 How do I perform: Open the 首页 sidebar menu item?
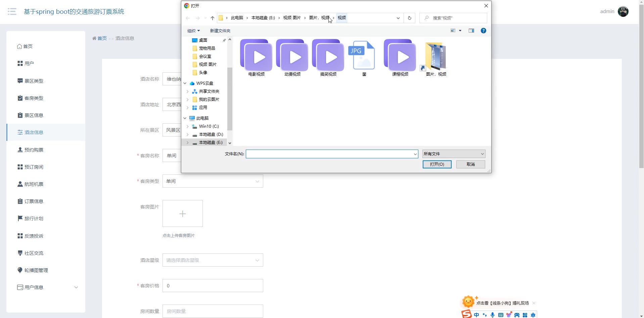46,46
